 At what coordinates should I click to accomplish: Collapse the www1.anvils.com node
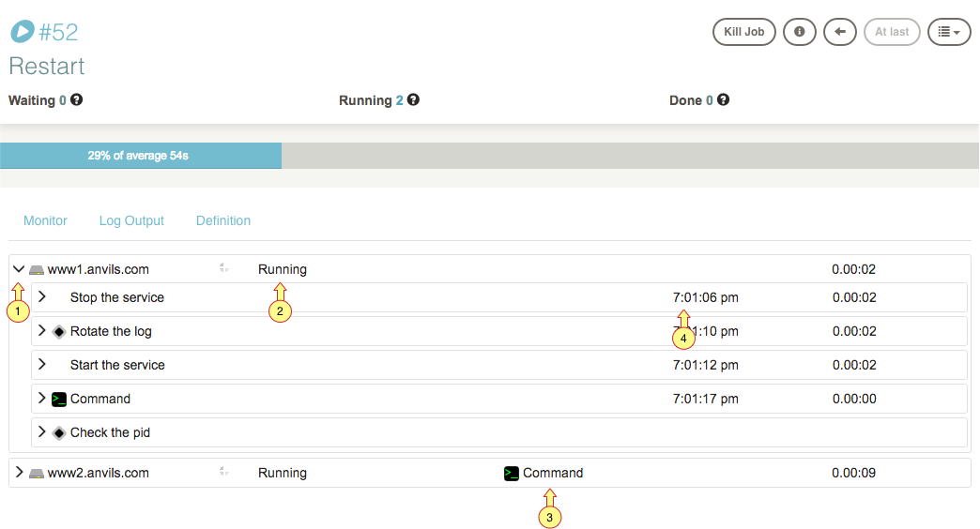click(19, 269)
